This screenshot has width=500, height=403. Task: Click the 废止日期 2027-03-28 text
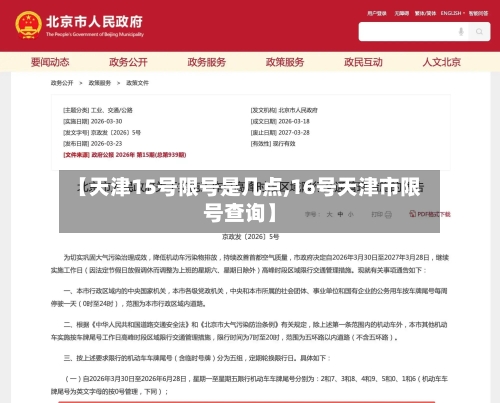(x=280, y=133)
